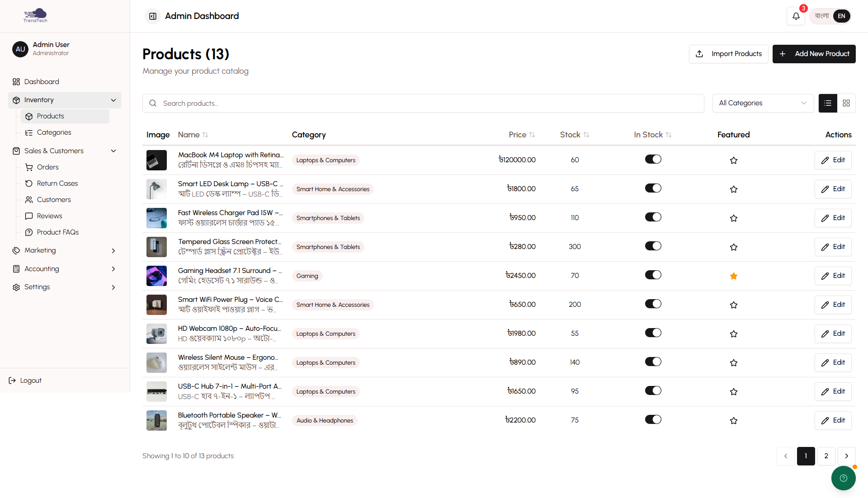The width and height of the screenshot is (868, 498).
Task: Switch to list view layout
Action: 828,103
